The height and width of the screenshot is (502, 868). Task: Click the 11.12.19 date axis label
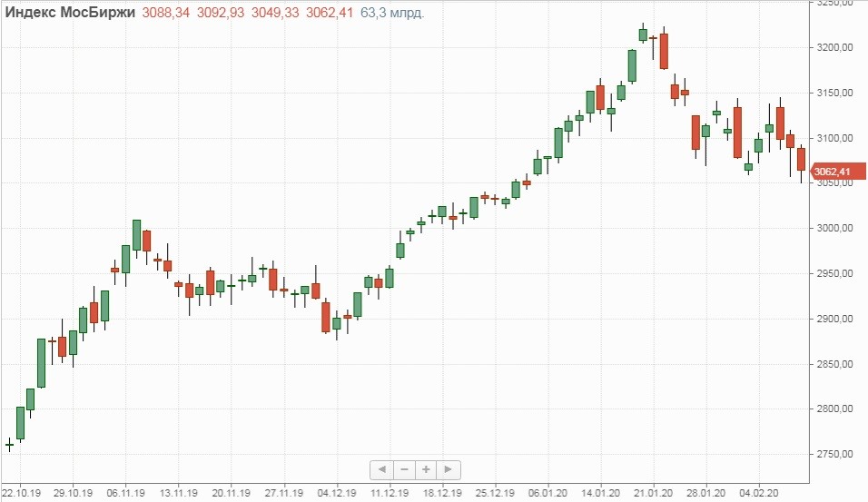pos(390,493)
